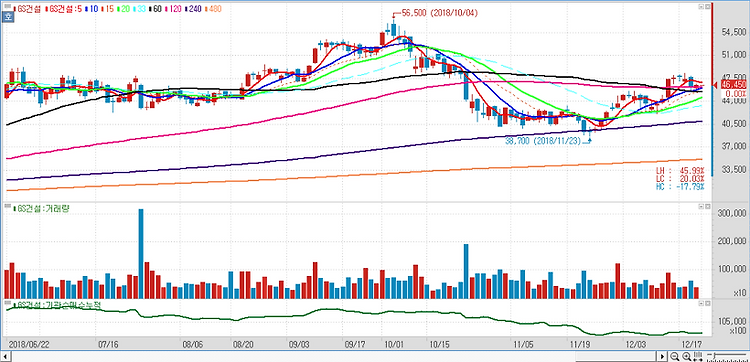Click the 37,000 price axis label
The image size is (750, 362).
733,146
